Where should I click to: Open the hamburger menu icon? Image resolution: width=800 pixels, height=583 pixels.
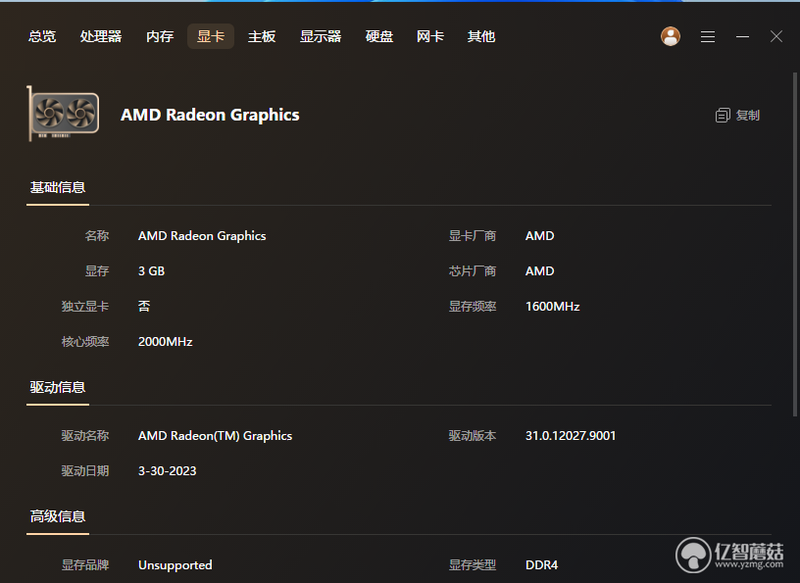[x=708, y=36]
